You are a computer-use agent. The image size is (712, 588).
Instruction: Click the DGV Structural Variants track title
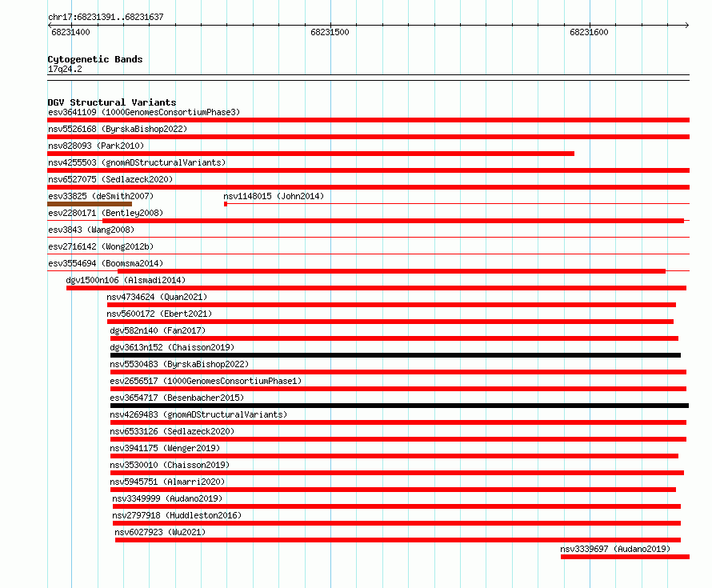[112, 102]
